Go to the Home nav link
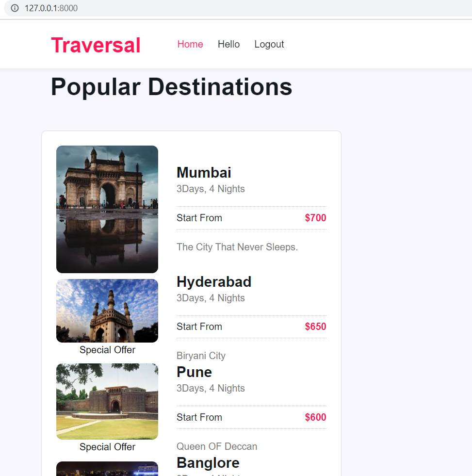Image resolution: width=472 pixels, height=476 pixels. (190, 44)
